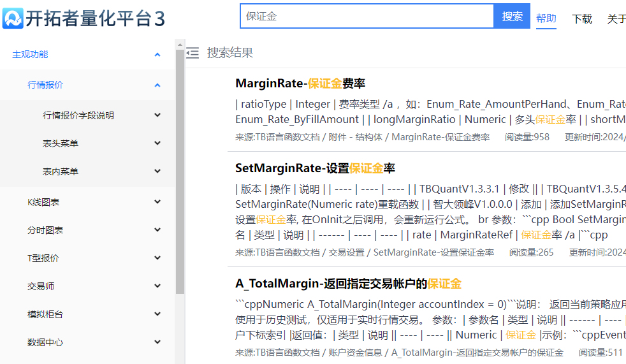Select 交易师 menu item
Screen dimensions: 626x364
[41, 286]
